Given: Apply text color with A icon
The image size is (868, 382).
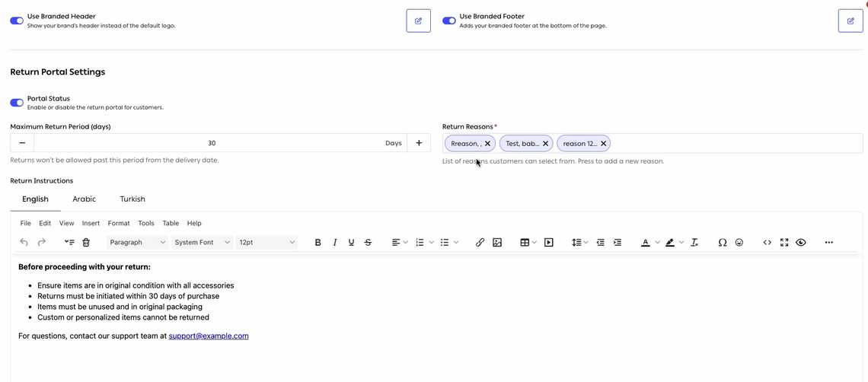Looking at the screenshot, I should 646,243.
